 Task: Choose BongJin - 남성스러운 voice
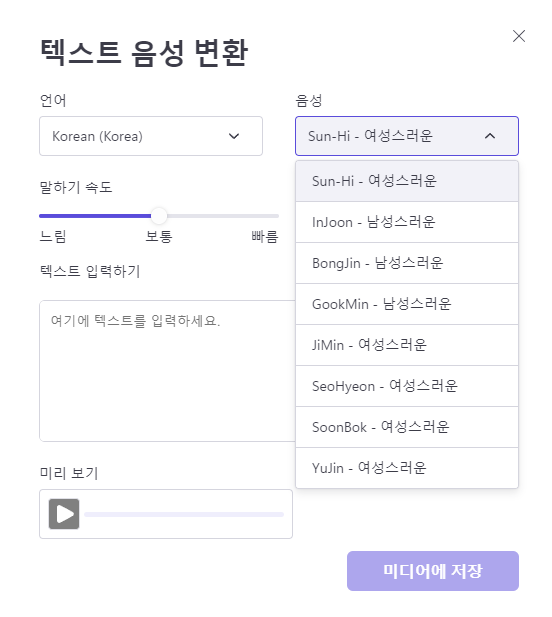tap(407, 263)
